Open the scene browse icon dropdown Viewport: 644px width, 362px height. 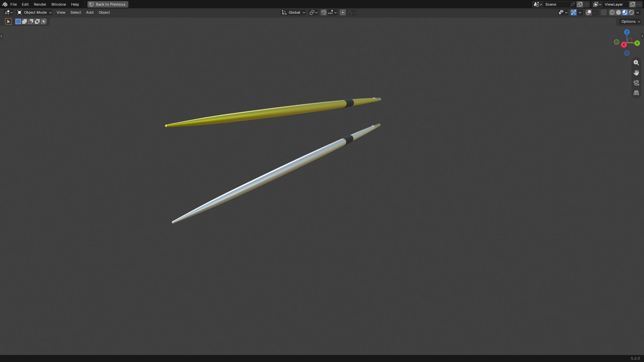pyautogui.click(x=538, y=4)
